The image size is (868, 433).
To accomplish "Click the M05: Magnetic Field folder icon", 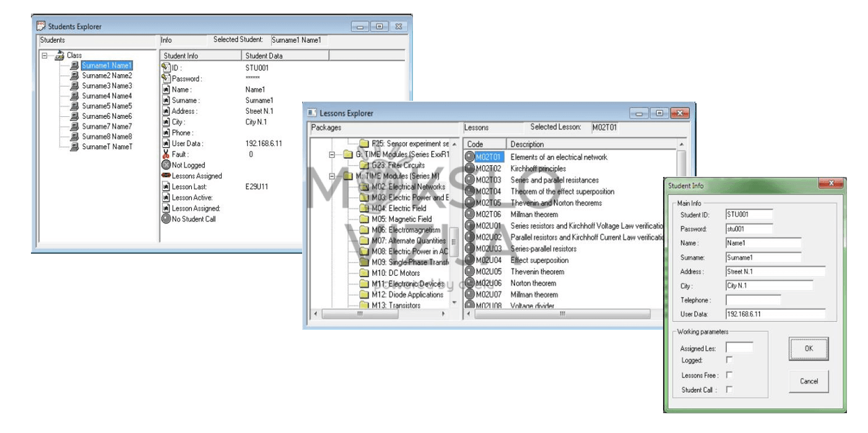I will pyautogui.click(x=364, y=219).
